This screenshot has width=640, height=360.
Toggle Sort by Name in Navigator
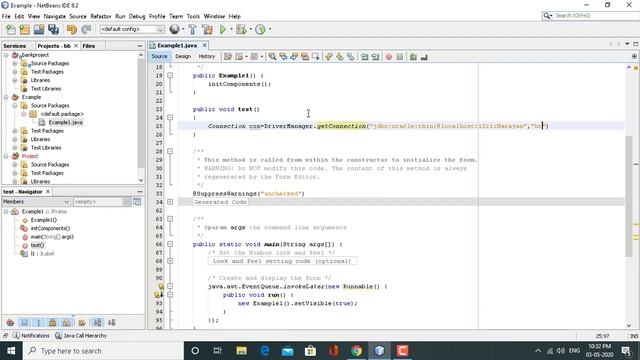(98, 322)
